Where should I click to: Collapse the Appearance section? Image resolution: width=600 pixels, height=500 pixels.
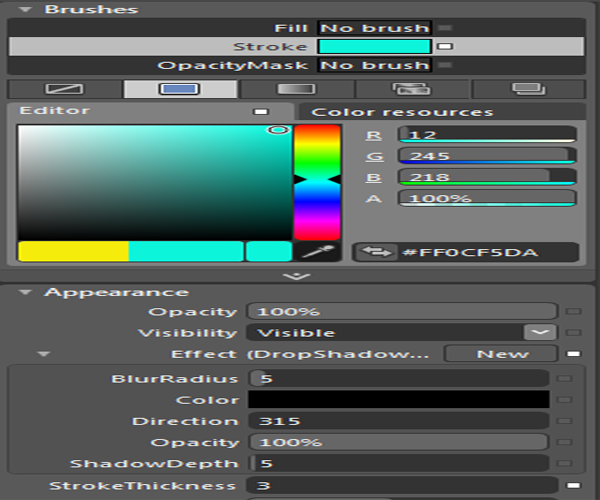pos(25,292)
